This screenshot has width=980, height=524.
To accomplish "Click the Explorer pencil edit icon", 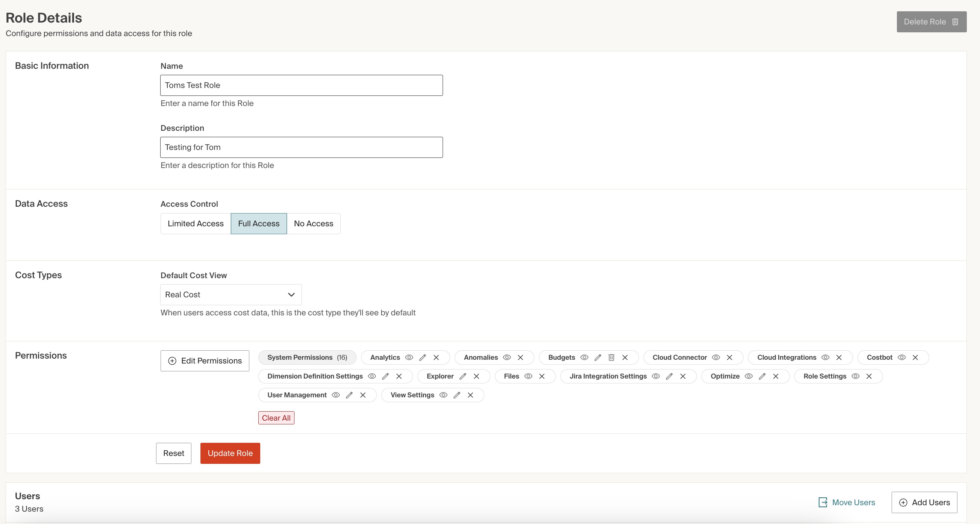I will (x=463, y=376).
